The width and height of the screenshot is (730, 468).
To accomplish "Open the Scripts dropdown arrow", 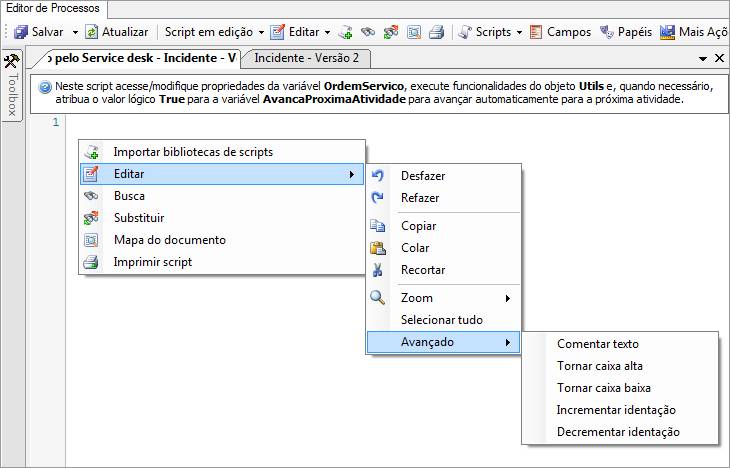I will tap(519, 33).
